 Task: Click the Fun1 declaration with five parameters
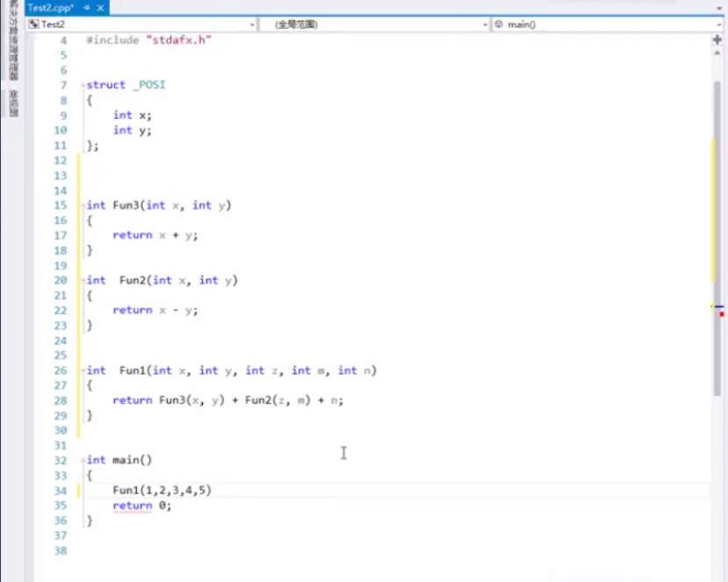point(232,370)
